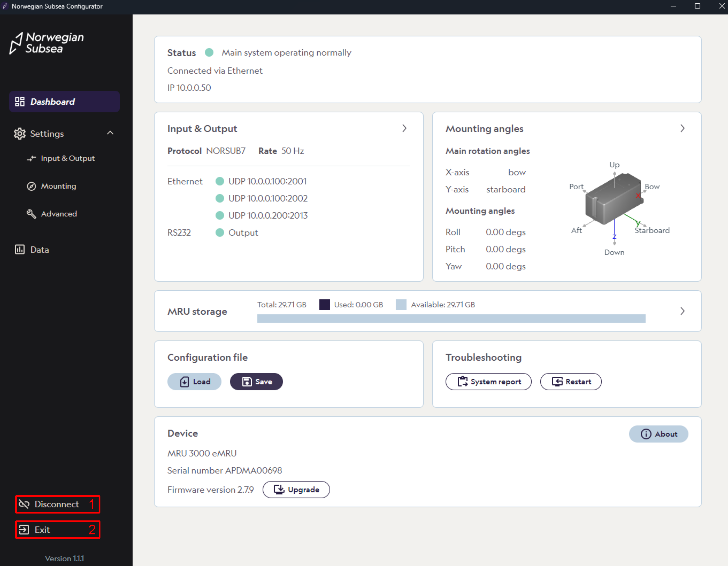Select Input & Output in sidebar

(x=67, y=159)
